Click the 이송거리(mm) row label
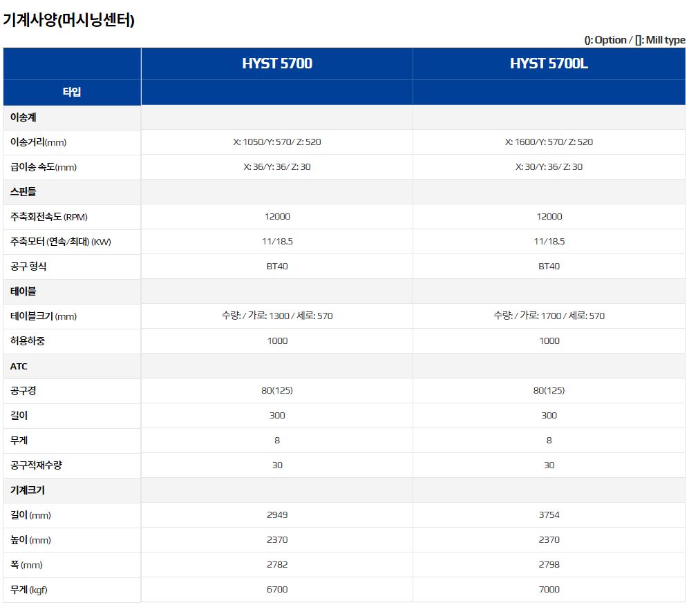This screenshot has width=689, height=616. pos(38,142)
